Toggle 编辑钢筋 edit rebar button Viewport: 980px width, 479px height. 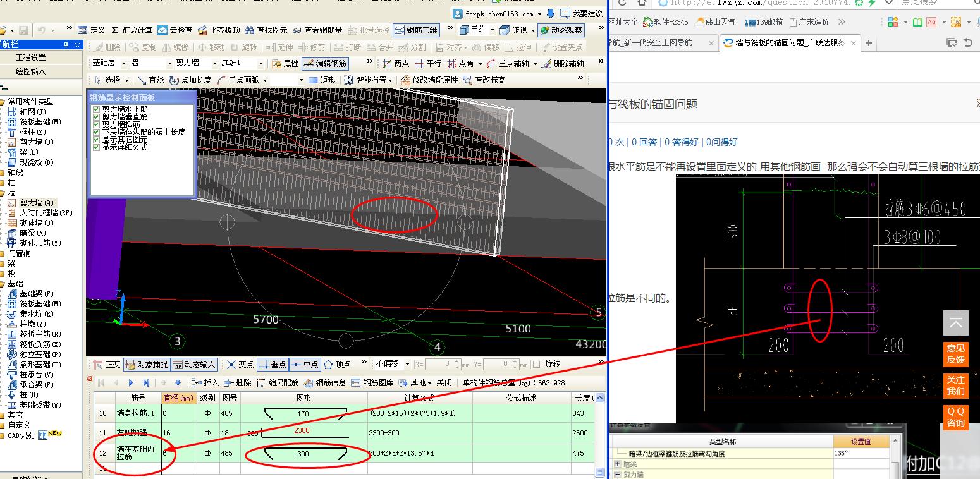click(325, 63)
